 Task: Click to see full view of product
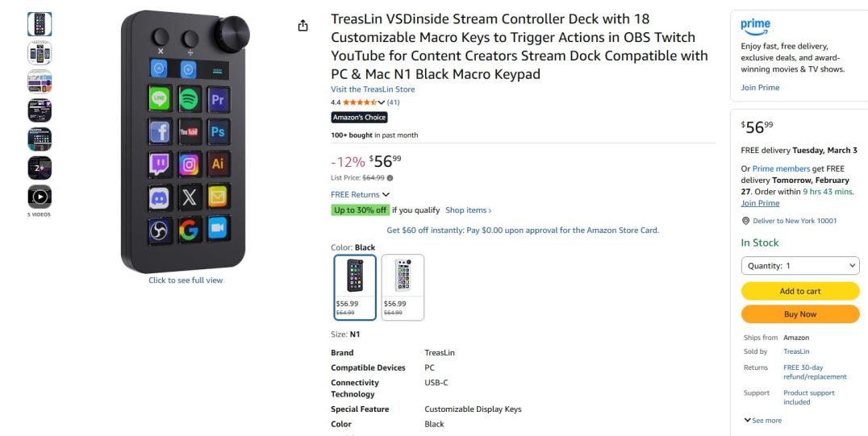pos(186,280)
